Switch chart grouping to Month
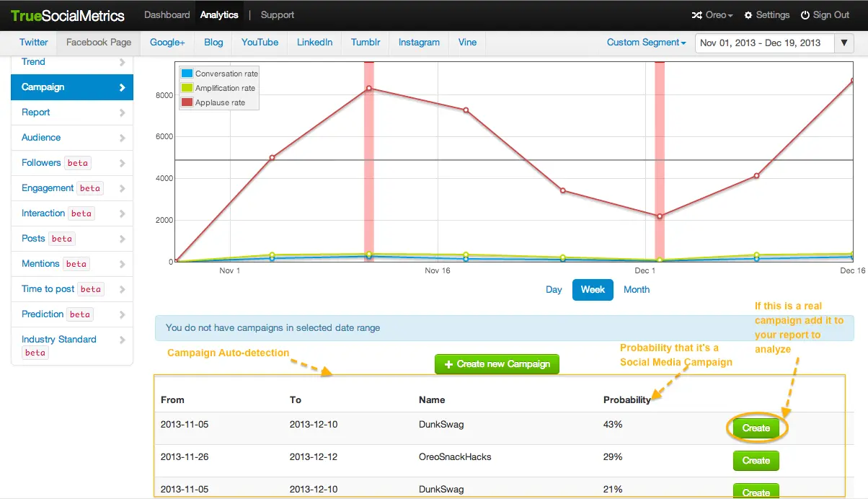 pyautogui.click(x=636, y=290)
